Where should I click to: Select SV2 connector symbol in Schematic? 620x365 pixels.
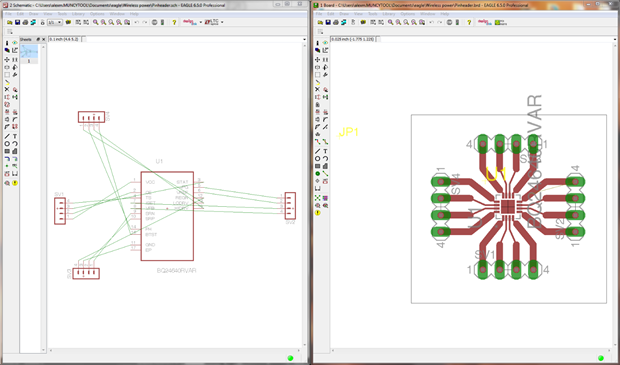point(290,206)
